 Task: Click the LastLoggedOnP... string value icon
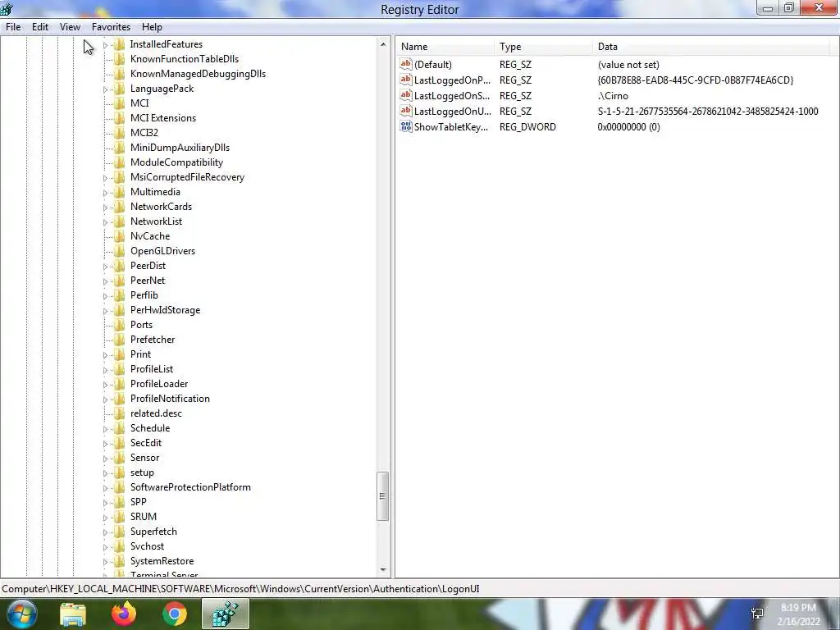click(x=406, y=80)
